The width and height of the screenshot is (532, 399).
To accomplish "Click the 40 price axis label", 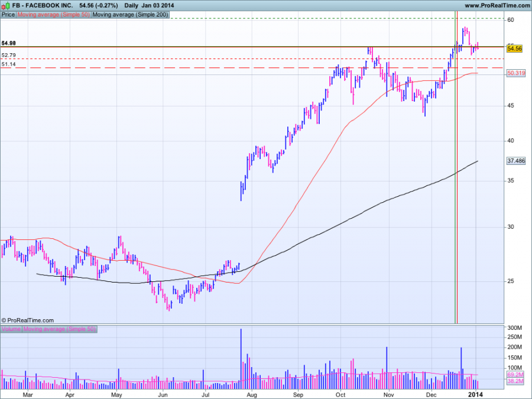I will click(511, 141).
